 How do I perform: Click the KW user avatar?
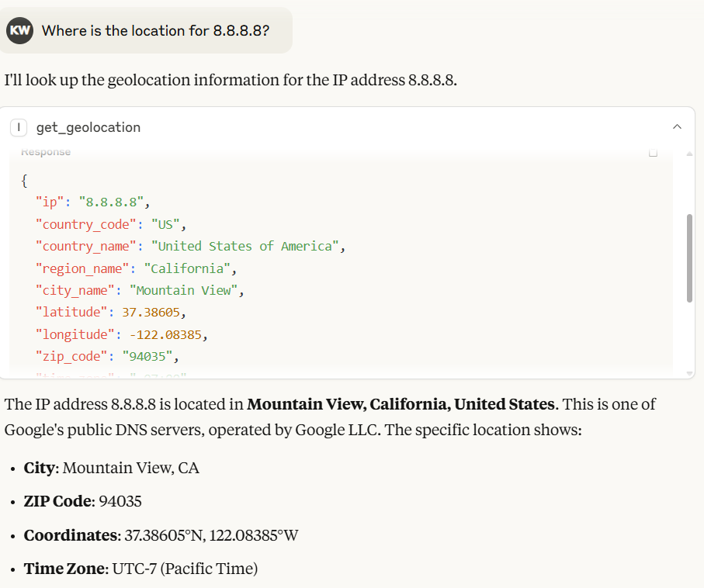(x=19, y=30)
